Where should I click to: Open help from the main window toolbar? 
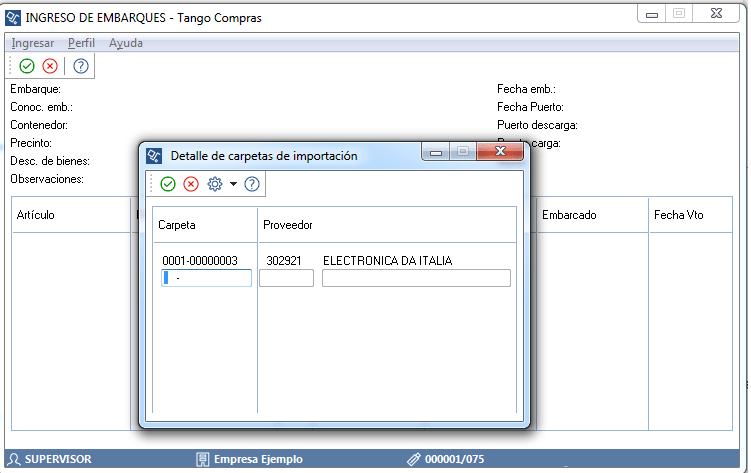click(x=81, y=66)
